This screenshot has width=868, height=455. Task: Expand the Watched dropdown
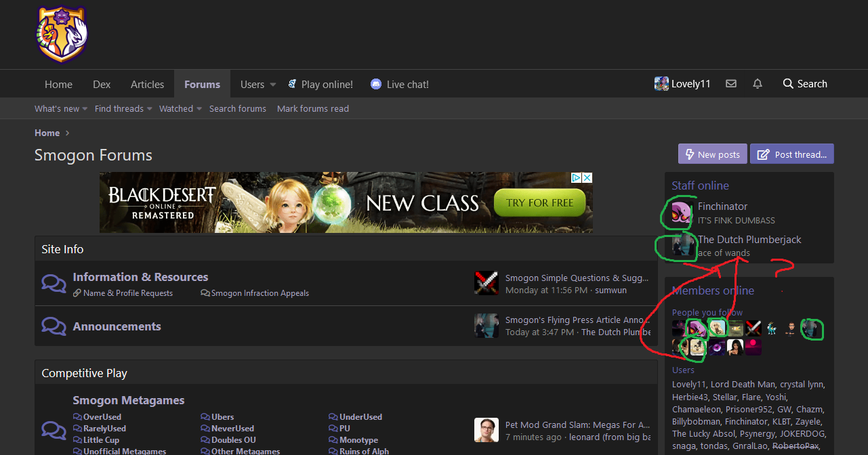[x=199, y=109]
